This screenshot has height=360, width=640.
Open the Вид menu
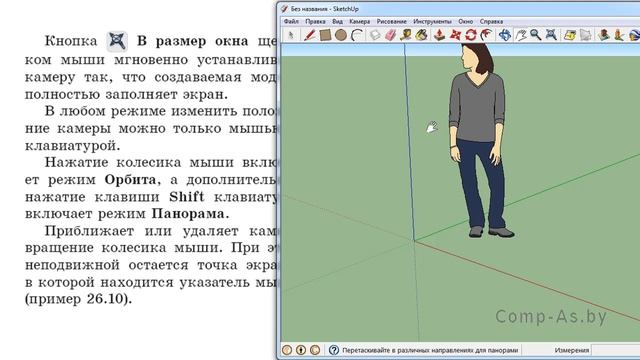[338, 21]
